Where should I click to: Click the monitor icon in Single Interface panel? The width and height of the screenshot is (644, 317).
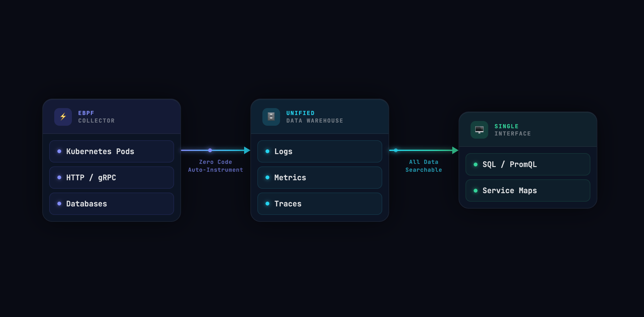[479, 130]
